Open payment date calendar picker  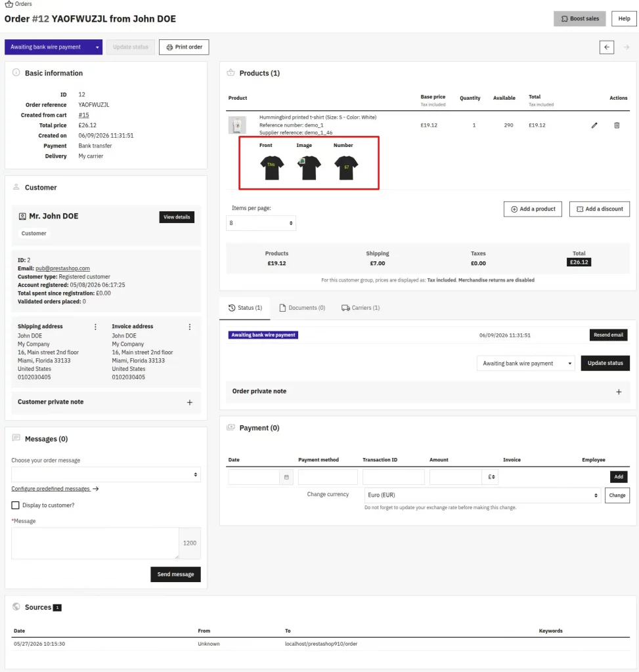[x=286, y=477]
